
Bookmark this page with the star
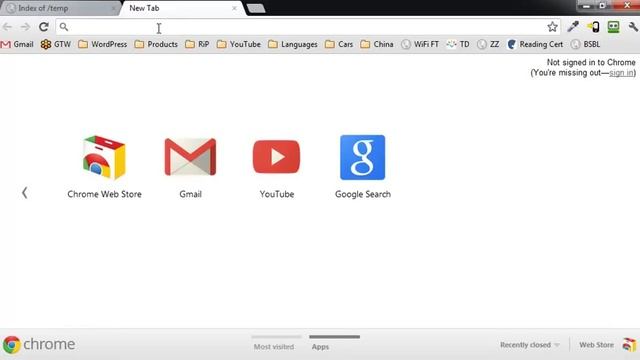click(552, 27)
